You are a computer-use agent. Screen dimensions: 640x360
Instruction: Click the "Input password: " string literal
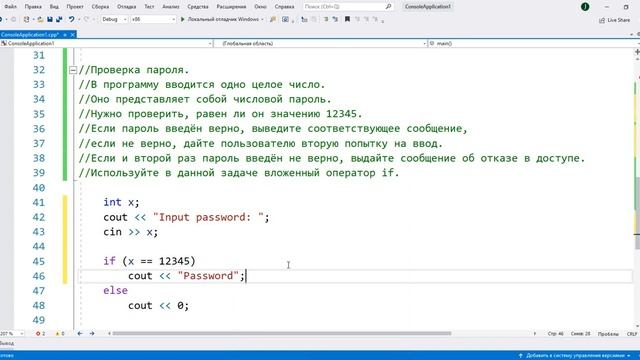(x=208, y=217)
